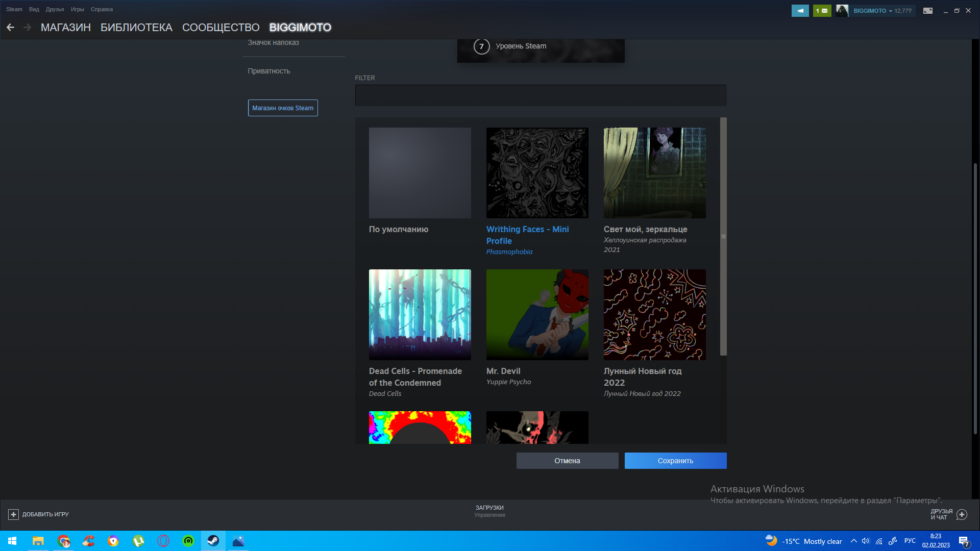The image size is (980, 551).
Task: Open Opera GX from the taskbar
Action: click(x=163, y=541)
